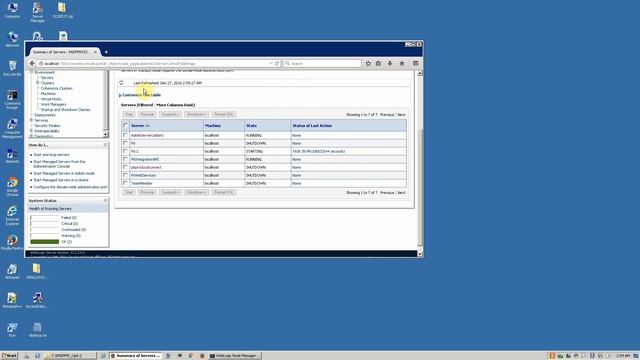Viewport: 640px width, 360px height.
Task: Click the lower Restart SSL button
Action: pos(224,192)
